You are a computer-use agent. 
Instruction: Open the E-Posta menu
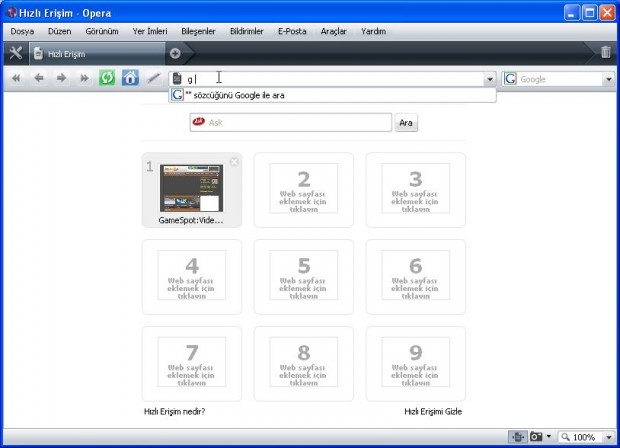point(292,32)
